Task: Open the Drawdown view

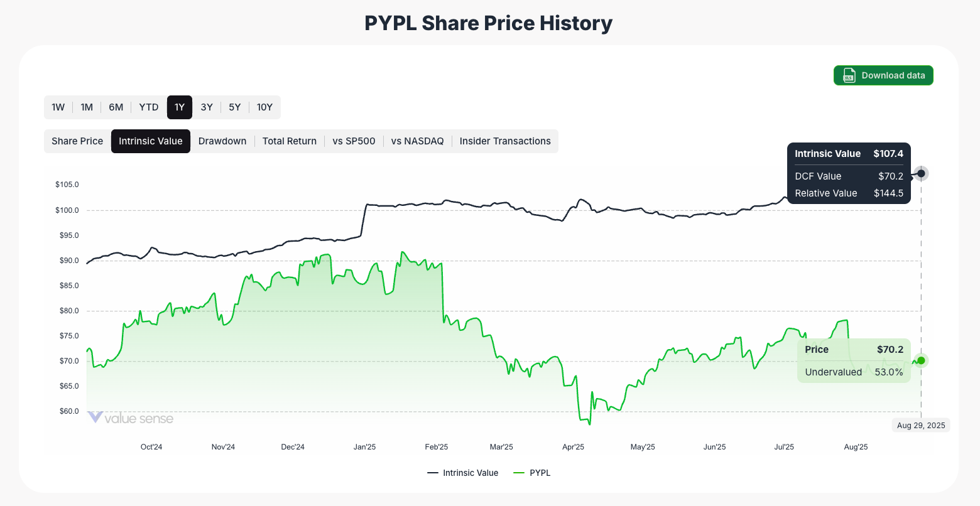Action: [x=222, y=141]
